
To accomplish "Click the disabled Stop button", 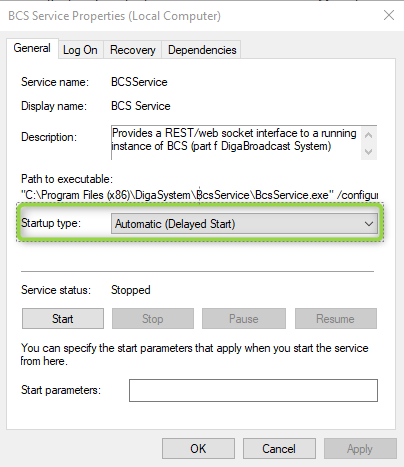I will click(153, 319).
